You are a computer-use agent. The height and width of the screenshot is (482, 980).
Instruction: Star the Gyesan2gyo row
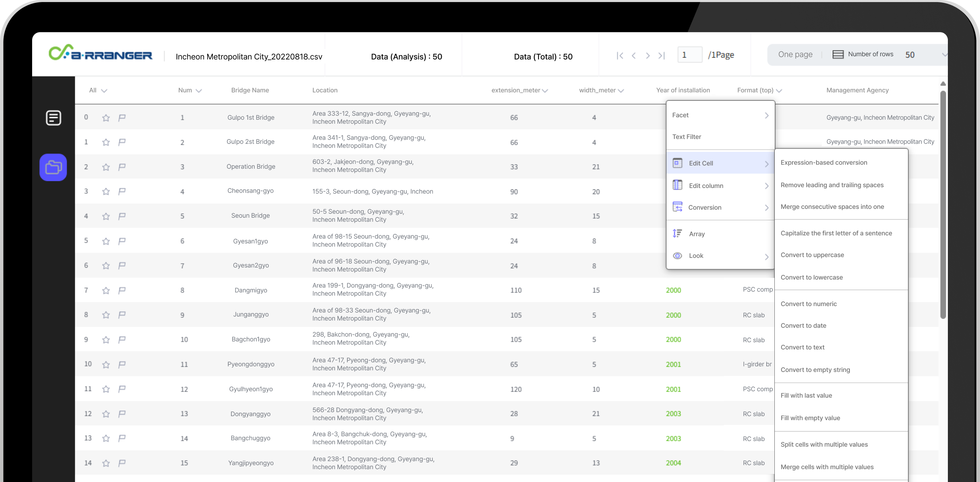[x=106, y=266]
